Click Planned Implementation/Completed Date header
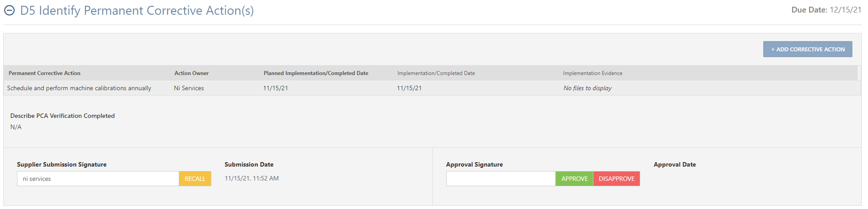Screen dimensions: 868x209 click(316, 73)
